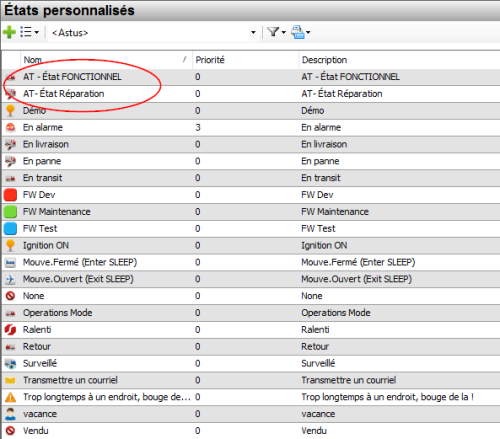
Task: Open the list view options dropdown
Action: pyautogui.click(x=29, y=32)
